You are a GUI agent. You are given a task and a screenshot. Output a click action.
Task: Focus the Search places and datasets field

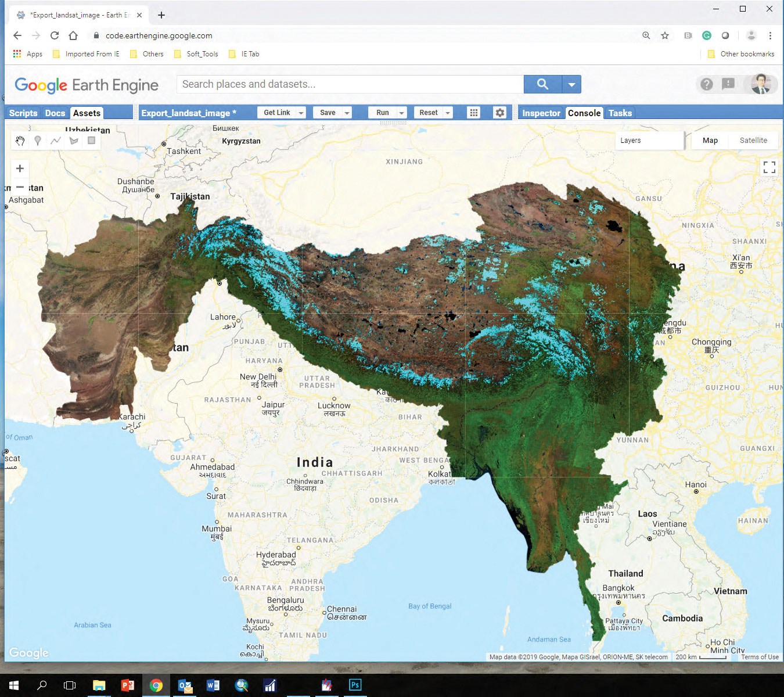tap(350, 84)
